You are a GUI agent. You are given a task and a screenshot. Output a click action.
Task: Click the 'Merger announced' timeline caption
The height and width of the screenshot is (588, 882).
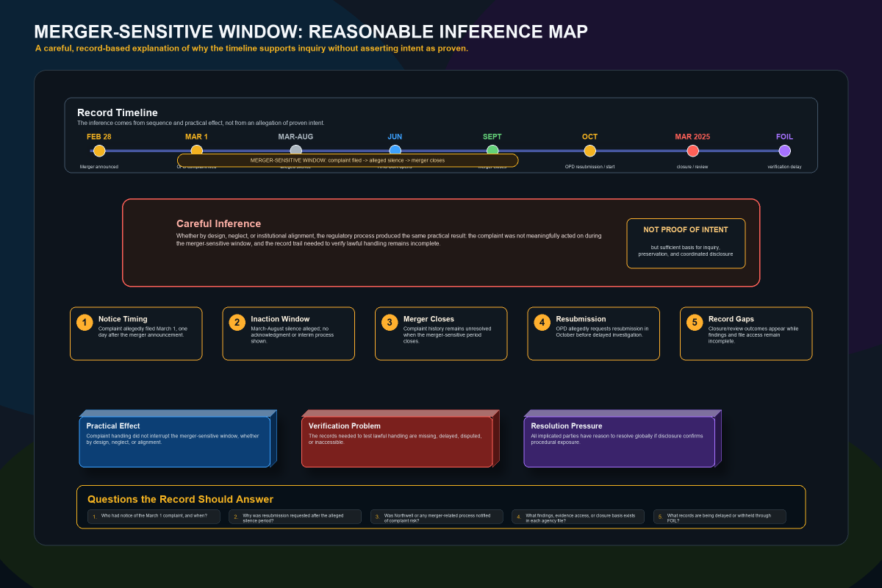click(x=99, y=167)
